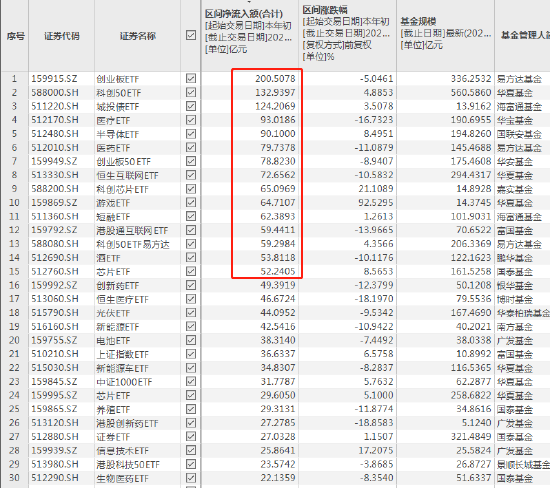Toggle the select-all checkbox in the header
Screen dimensions: 550x488
click(x=191, y=35)
